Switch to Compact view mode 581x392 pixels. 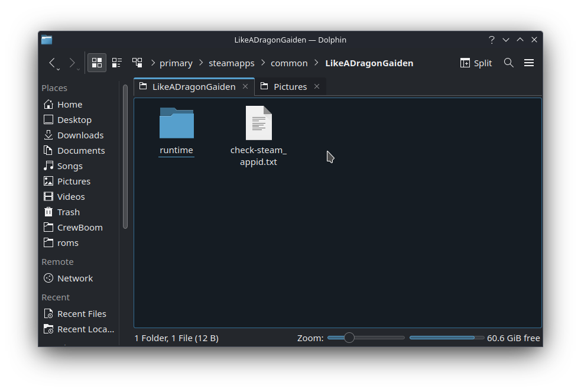click(116, 63)
